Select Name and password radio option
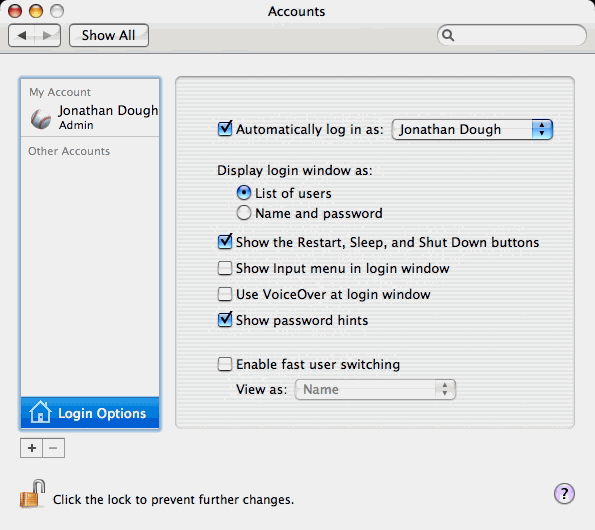The image size is (595, 530). pyautogui.click(x=244, y=213)
